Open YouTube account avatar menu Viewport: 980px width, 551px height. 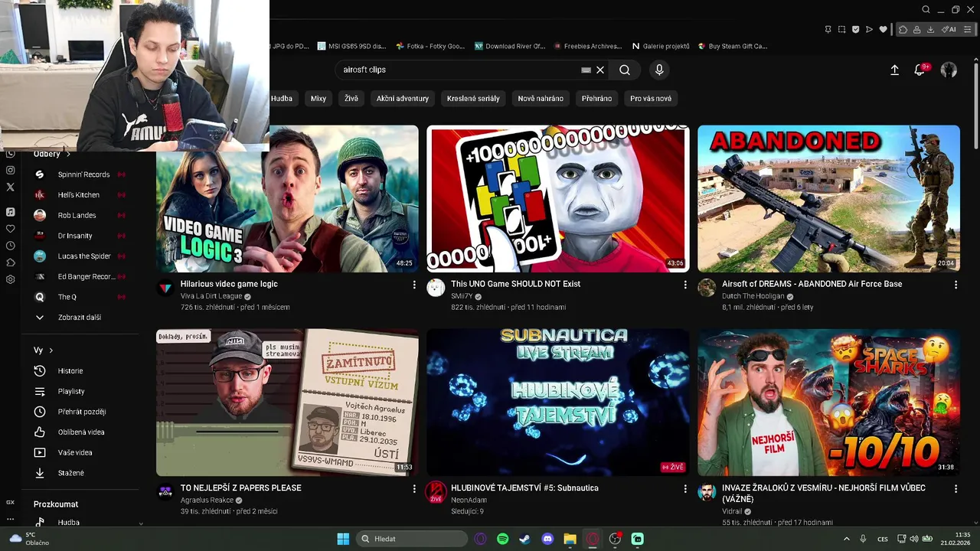click(x=949, y=70)
